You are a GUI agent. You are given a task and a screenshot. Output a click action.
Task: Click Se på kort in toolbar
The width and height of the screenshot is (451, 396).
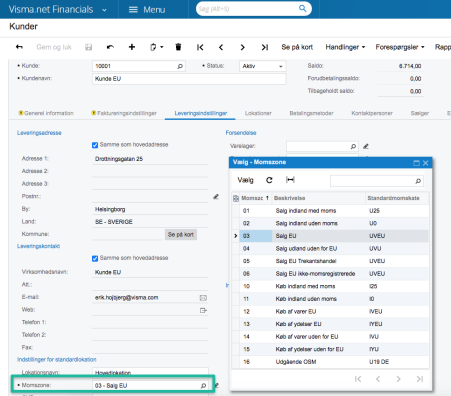[x=297, y=47]
